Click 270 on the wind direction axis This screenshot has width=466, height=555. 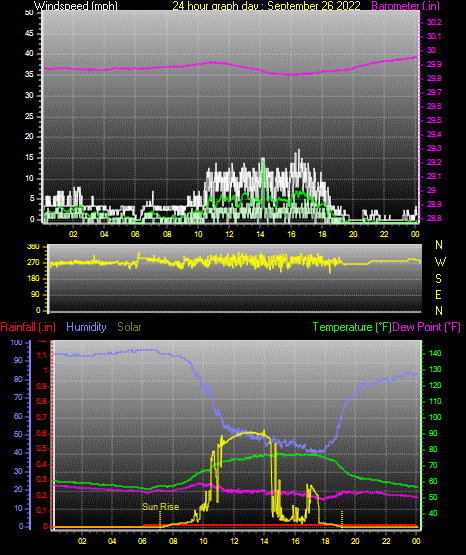click(x=33, y=263)
